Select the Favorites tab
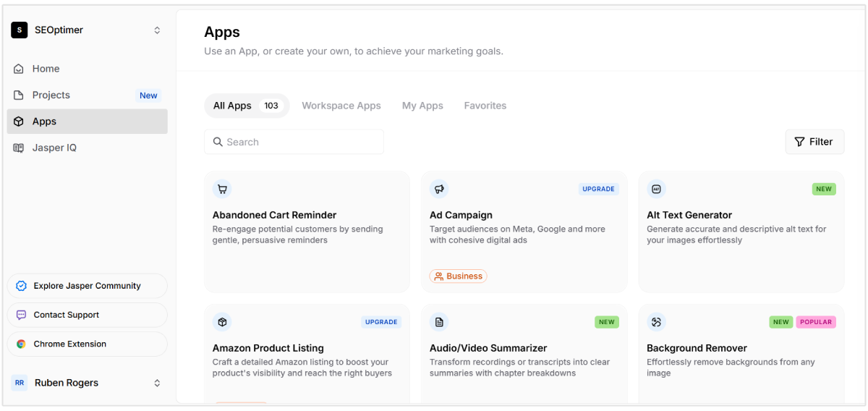Viewport: 868px width, 411px height. pos(485,106)
